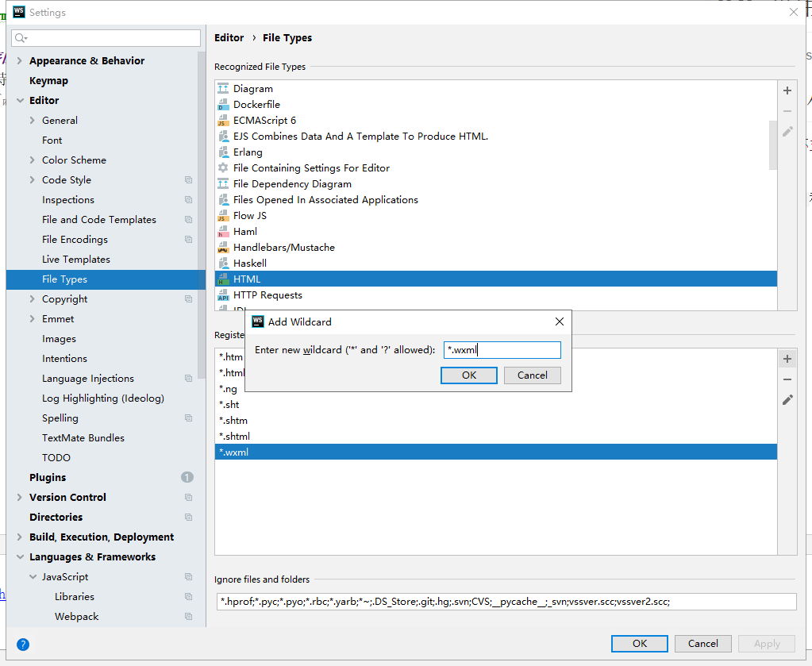The height and width of the screenshot is (666, 812).
Task: Click the Ignore files and folders field
Action: point(506,602)
